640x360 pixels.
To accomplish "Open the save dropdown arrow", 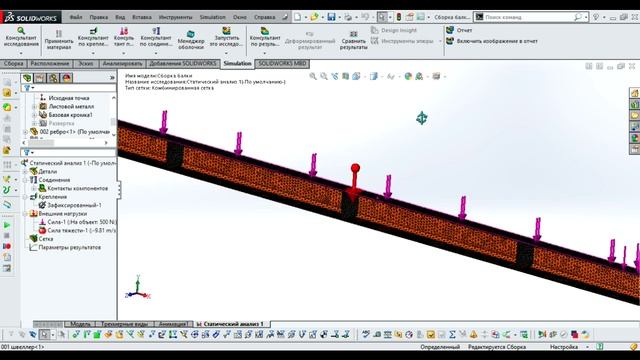I will pyautogui.click(x=339, y=18).
